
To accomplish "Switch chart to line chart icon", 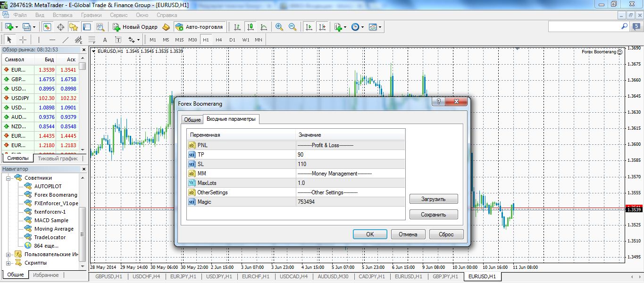I will pos(264,27).
